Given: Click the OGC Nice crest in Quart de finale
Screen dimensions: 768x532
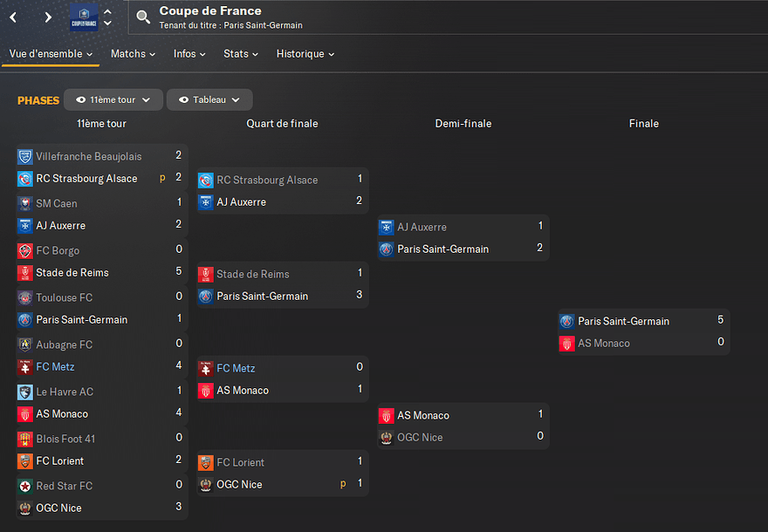Looking at the screenshot, I should (206, 485).
